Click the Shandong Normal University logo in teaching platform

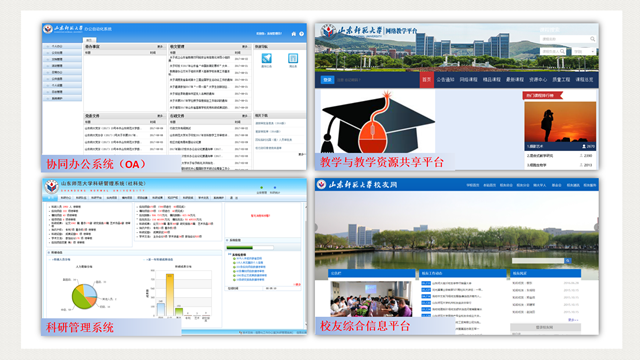(x=328, y=32)
